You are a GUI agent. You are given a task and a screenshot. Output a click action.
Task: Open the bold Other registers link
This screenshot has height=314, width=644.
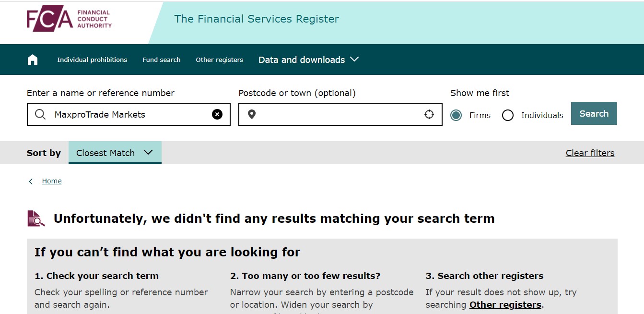click(505, 305)
